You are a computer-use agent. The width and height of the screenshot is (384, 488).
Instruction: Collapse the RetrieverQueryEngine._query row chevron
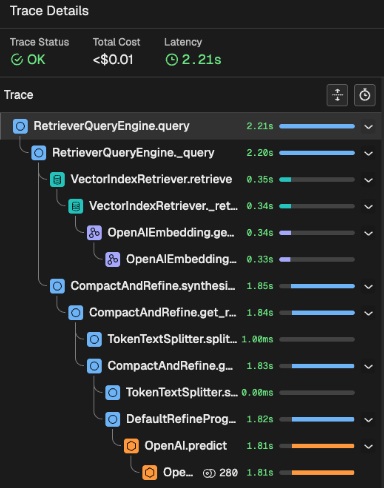click(x=368, y=153)
